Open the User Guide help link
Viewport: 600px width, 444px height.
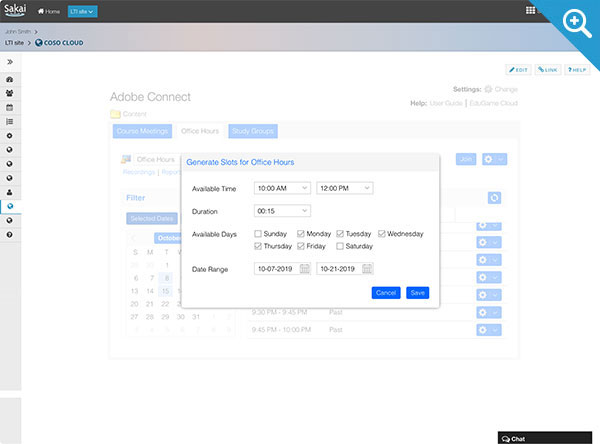pos(446,103)
